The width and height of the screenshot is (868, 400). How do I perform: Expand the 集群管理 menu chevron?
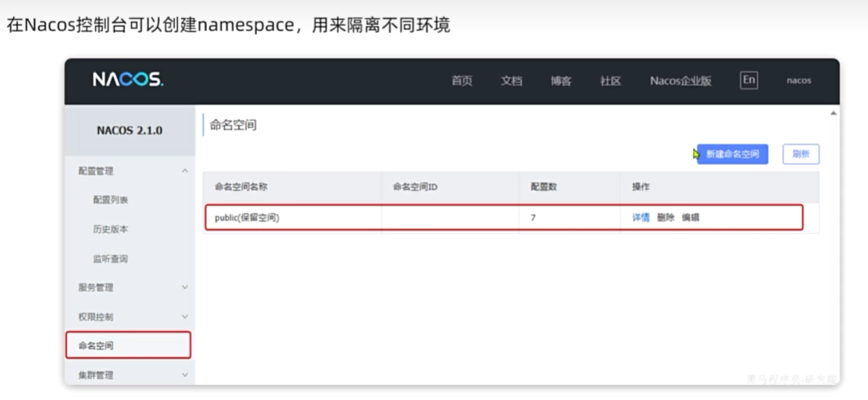tap(185, 374)
